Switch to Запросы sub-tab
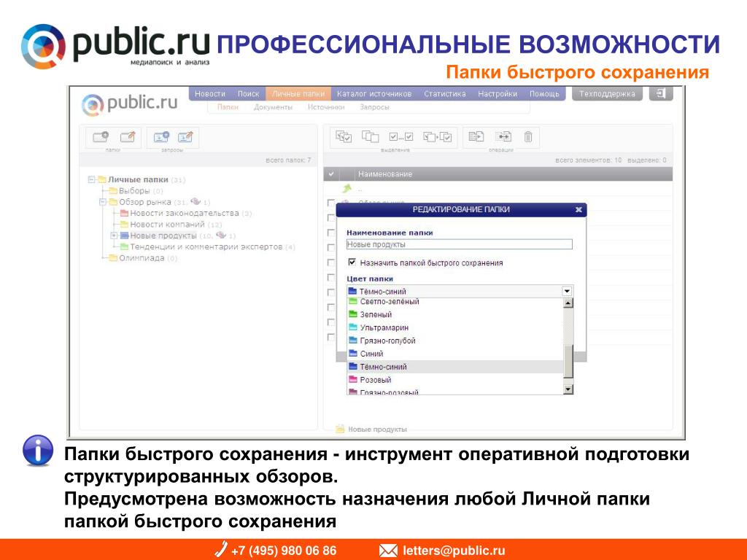747x560 pixels. (374, 107)
